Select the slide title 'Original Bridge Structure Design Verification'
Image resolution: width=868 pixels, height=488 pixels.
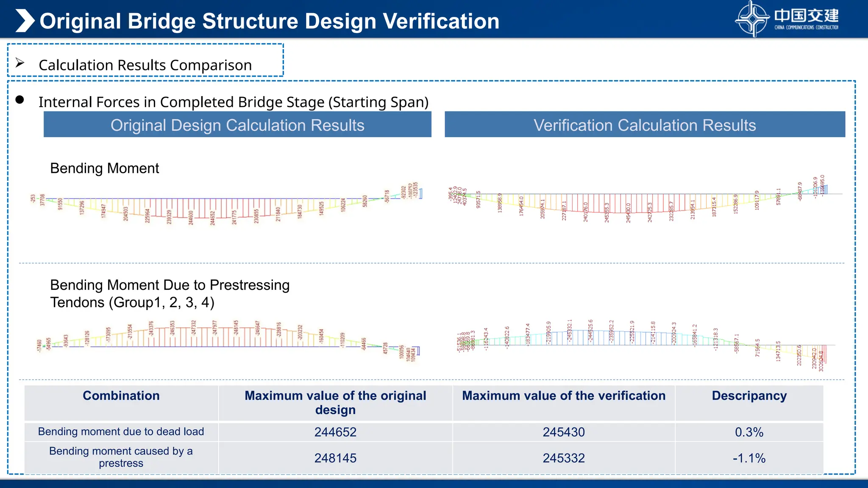pos(270,21)
